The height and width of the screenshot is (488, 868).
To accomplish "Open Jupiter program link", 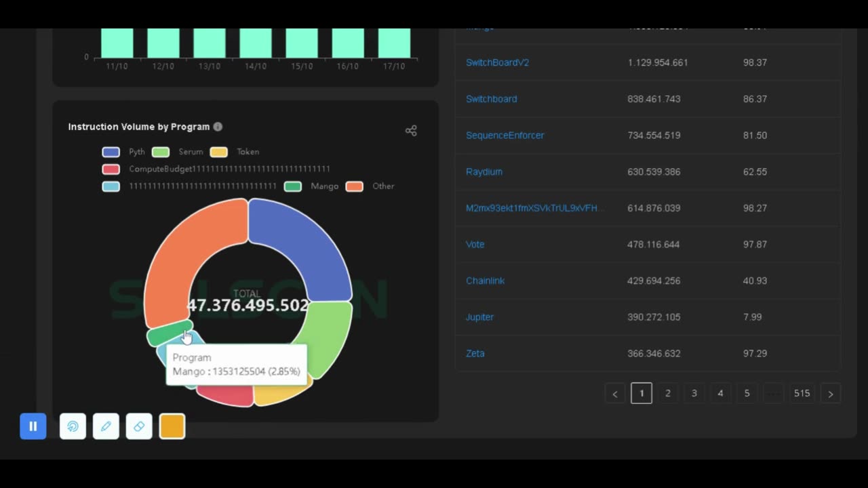I will pos(479,317).
